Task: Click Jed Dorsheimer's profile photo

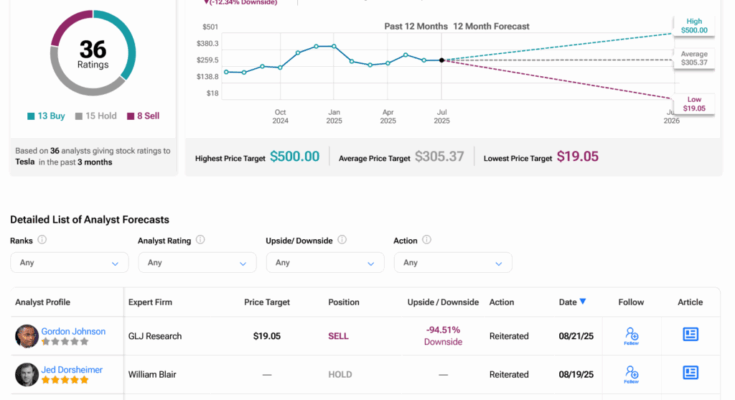Action: tap(27, 375)
